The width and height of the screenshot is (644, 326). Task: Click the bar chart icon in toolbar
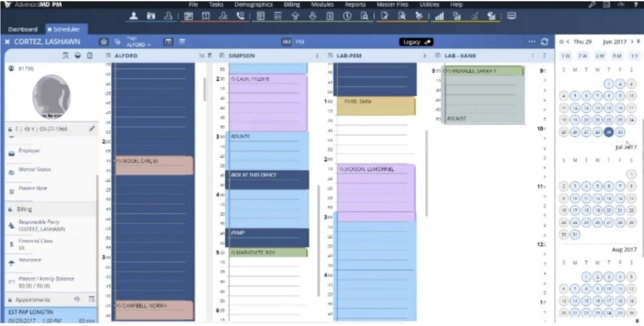(439, 16)
